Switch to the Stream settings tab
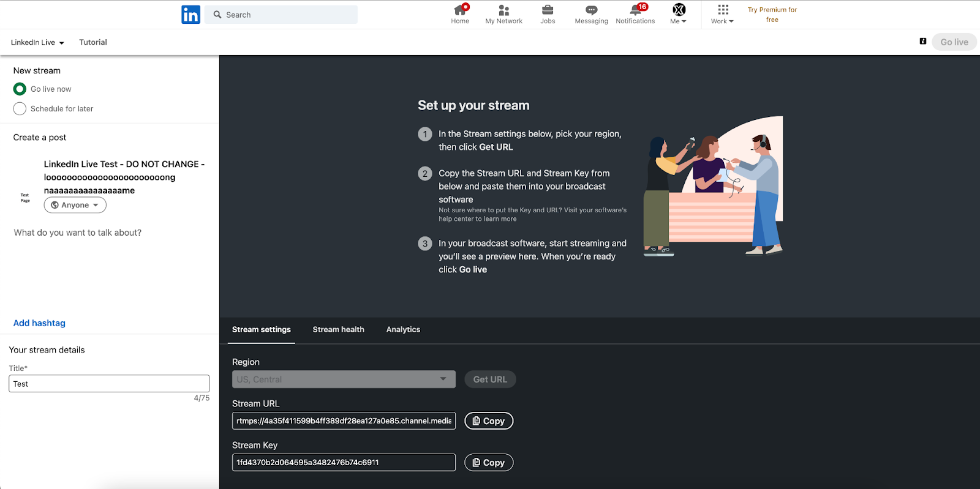The width and height of the screenshot is (980, 489). click(x=262, y=330)
